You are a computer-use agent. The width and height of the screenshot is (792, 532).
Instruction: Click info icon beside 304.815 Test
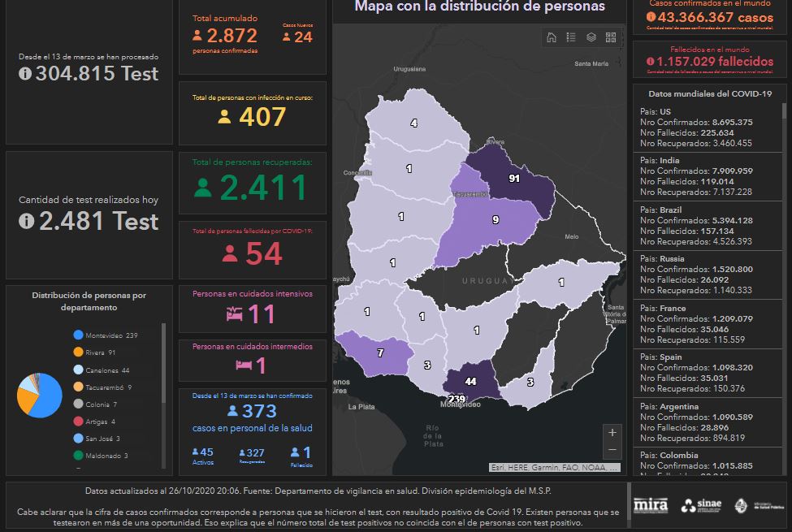(x=24, y=74)
